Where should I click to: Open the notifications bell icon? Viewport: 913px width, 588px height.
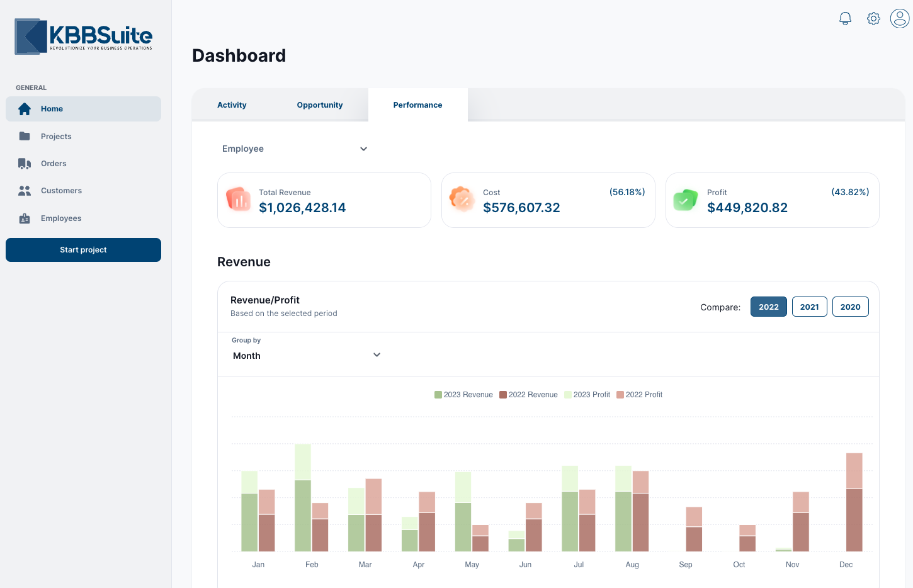(845, 19)
